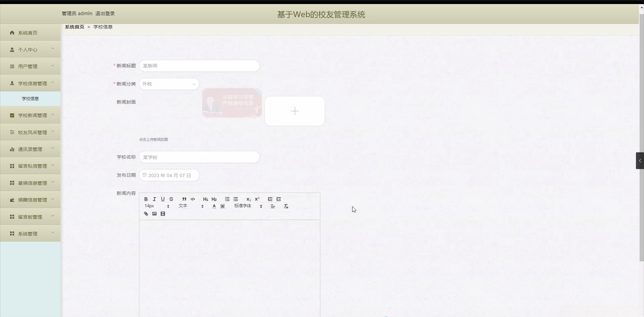Expand the 通讯录管理 sidebar menu
Image resolution: width=644 pixels, height=317 pixels.
pyautogui.click(x=30, y=149)
